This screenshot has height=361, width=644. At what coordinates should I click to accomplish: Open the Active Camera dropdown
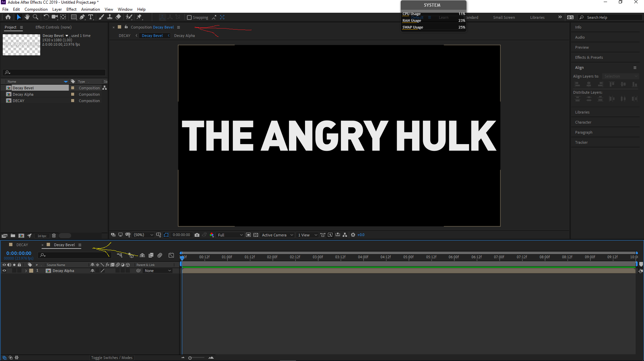tap(277, 235)
